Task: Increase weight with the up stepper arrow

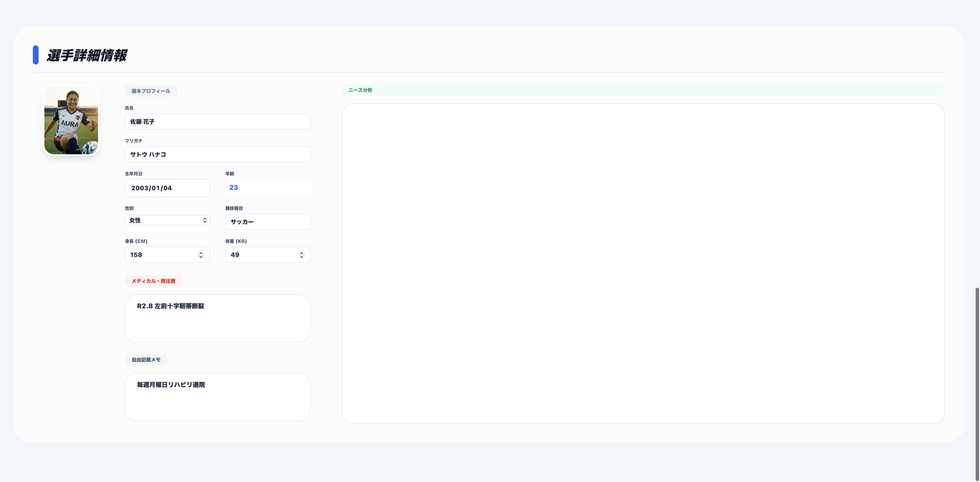Action: coord(301,253)
